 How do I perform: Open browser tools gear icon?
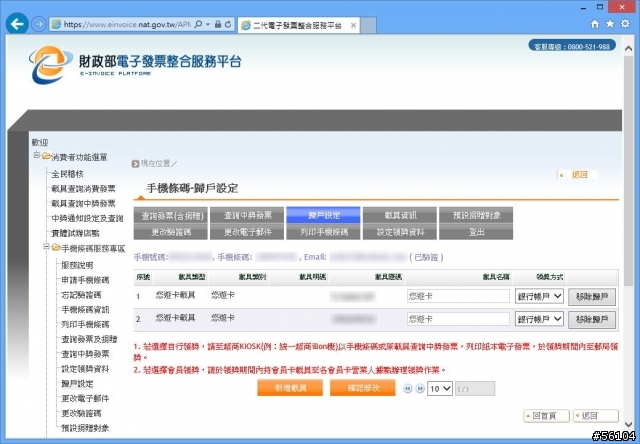[x=625, y=24]
